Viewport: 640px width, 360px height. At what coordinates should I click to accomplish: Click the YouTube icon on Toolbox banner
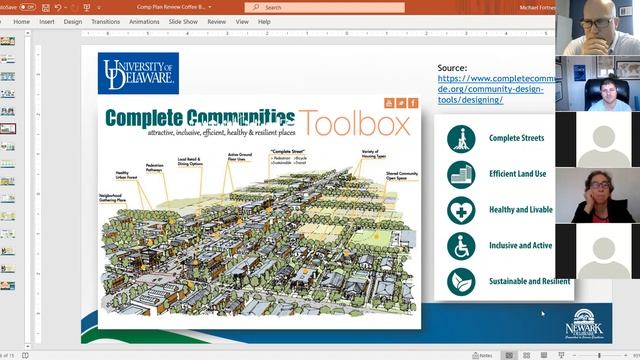pos(389,103)
